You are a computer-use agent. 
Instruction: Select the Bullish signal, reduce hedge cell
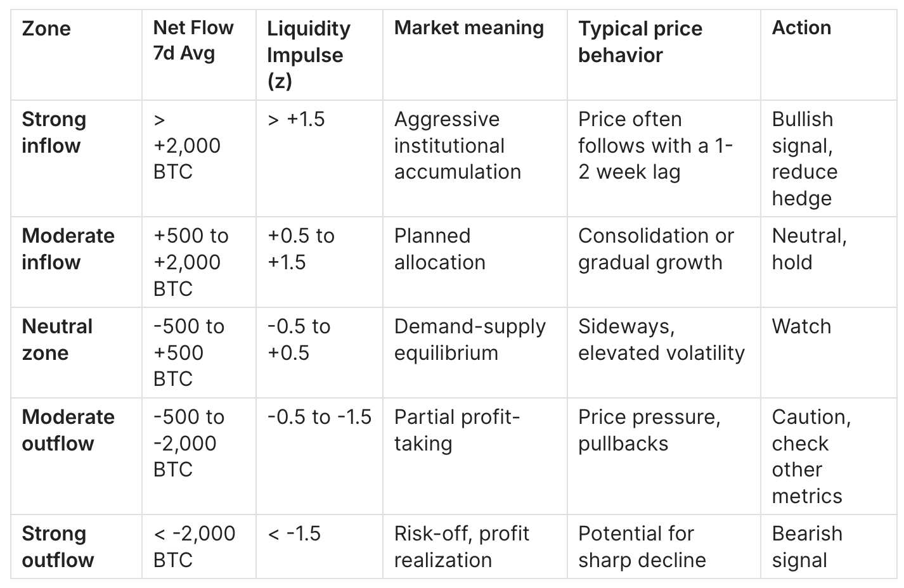coord(804,158)
